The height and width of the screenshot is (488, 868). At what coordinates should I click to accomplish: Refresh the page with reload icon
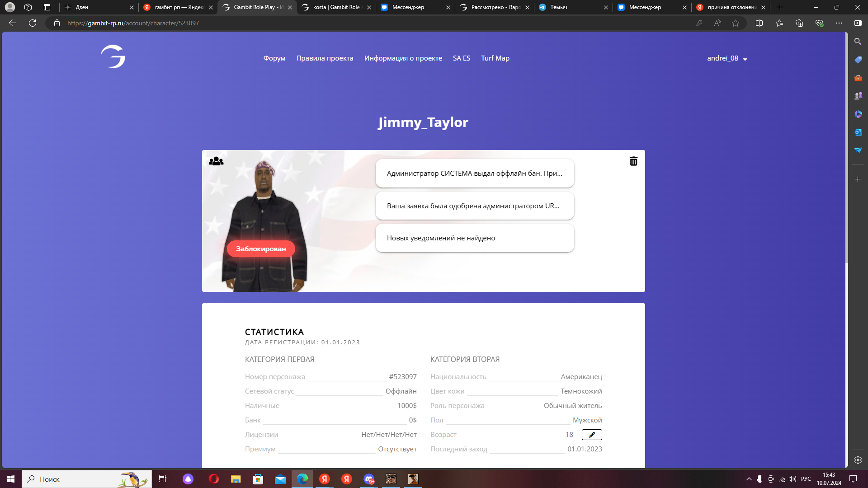pos(33,23)
